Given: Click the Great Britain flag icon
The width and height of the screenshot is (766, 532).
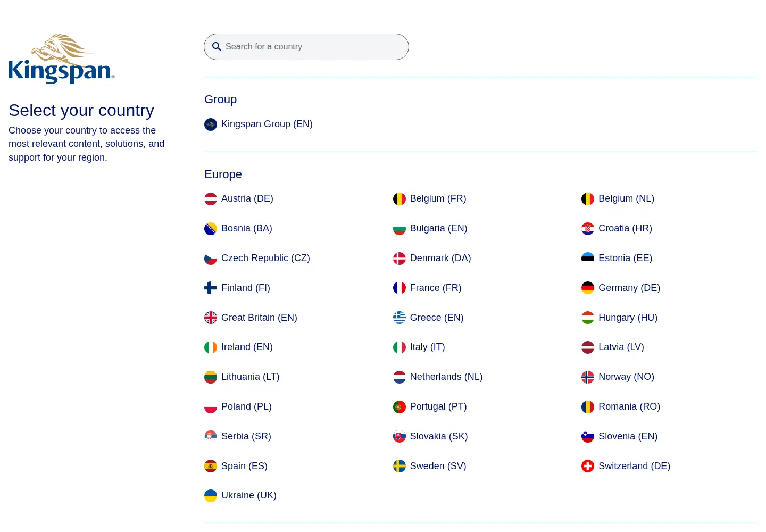Looking at the screenshot, I should (211, 318).
